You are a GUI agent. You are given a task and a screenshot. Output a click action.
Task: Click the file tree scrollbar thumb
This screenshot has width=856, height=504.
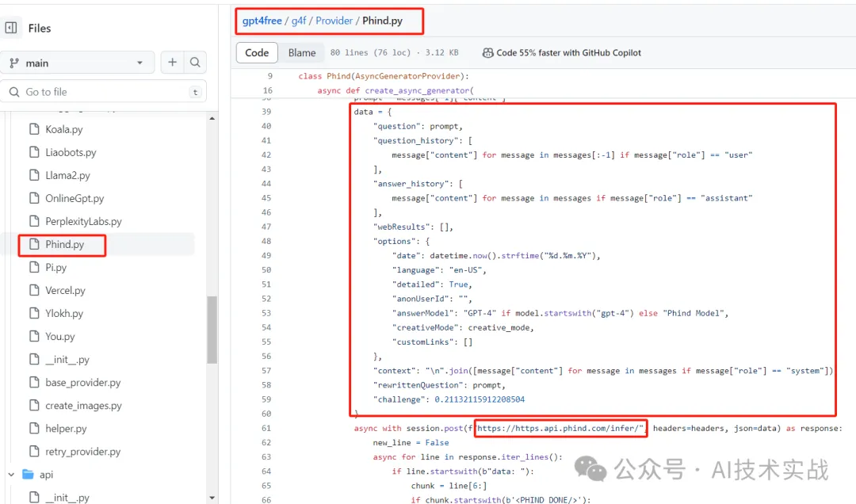point(212,330)
